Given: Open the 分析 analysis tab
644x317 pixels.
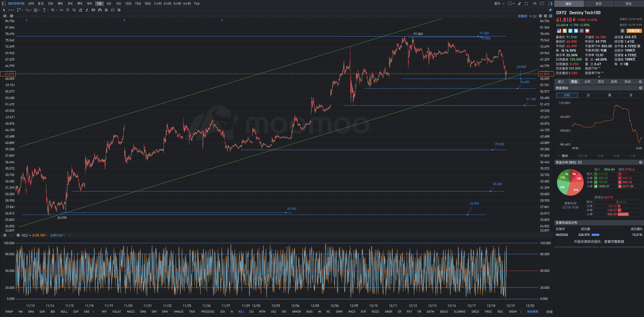Looking at the screenshot, I should pyautogui.click(x=587, y=82).
